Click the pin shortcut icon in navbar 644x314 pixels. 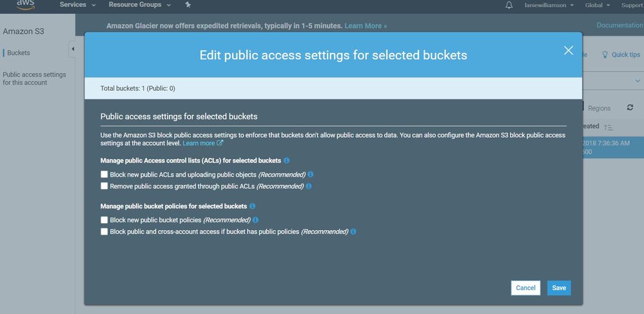pyautogui.click(x=188, y=5)
